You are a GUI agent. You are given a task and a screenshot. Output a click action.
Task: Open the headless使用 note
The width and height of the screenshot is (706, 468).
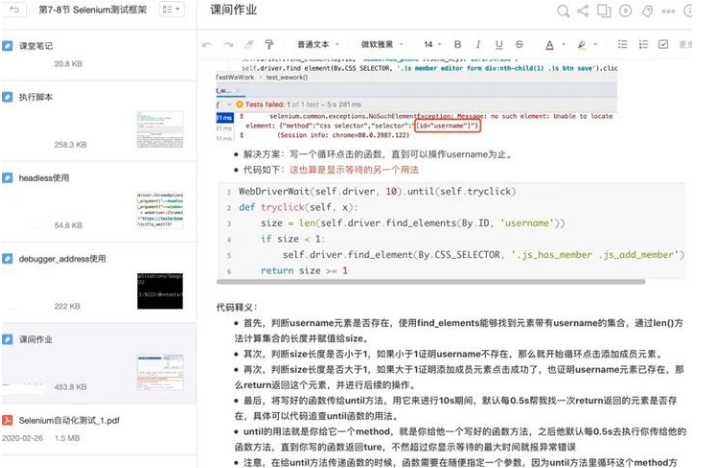tap(99, 202)
